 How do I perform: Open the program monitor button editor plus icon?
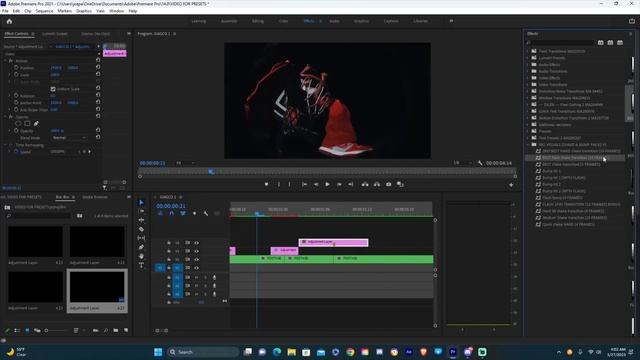pos(511,185)
